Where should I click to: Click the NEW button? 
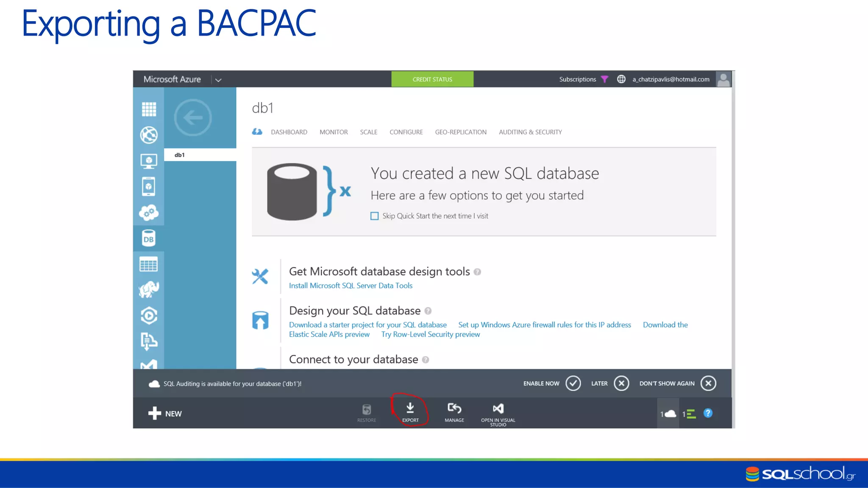[165, 413]
